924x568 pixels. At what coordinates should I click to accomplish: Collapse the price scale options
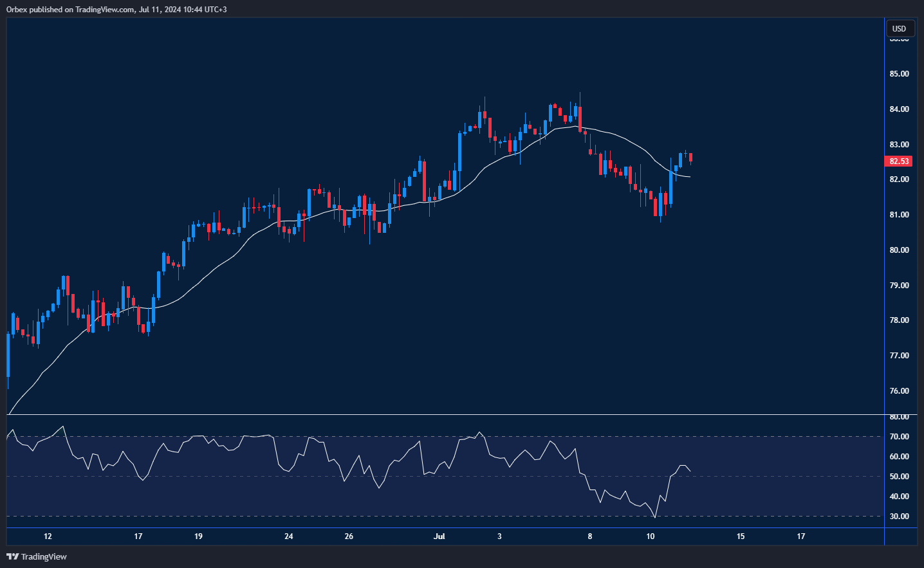coord(900,28)
